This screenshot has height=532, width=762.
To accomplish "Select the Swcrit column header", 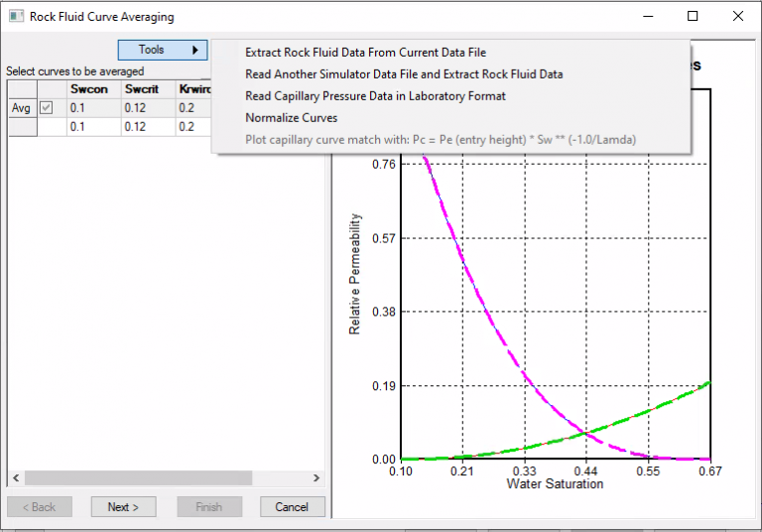I will [147, 89].
